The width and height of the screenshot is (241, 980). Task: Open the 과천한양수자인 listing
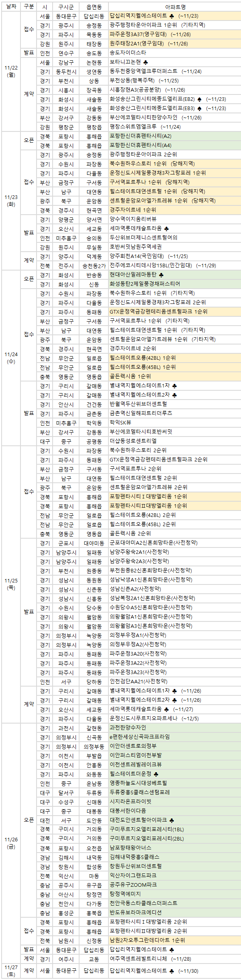(x=128, y=728)
